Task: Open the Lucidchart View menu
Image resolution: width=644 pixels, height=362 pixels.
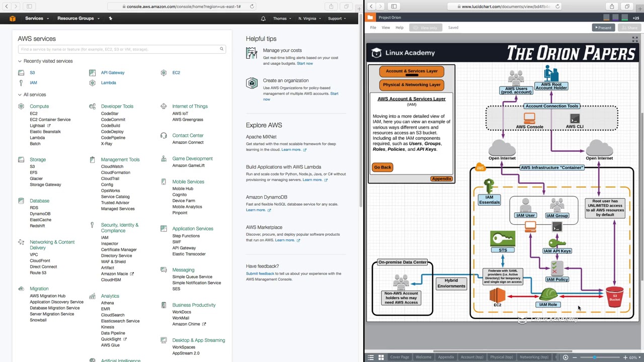Action: pos(385,28)
